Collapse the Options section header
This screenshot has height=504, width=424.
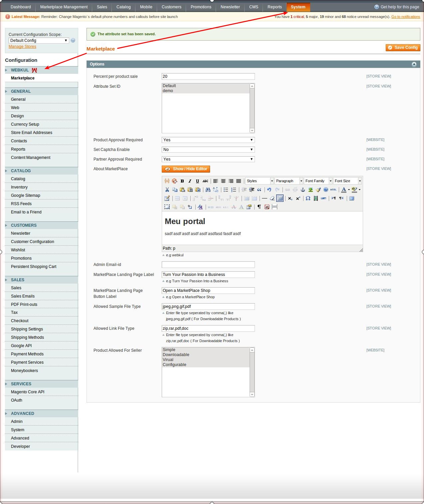tap(414, 64)
